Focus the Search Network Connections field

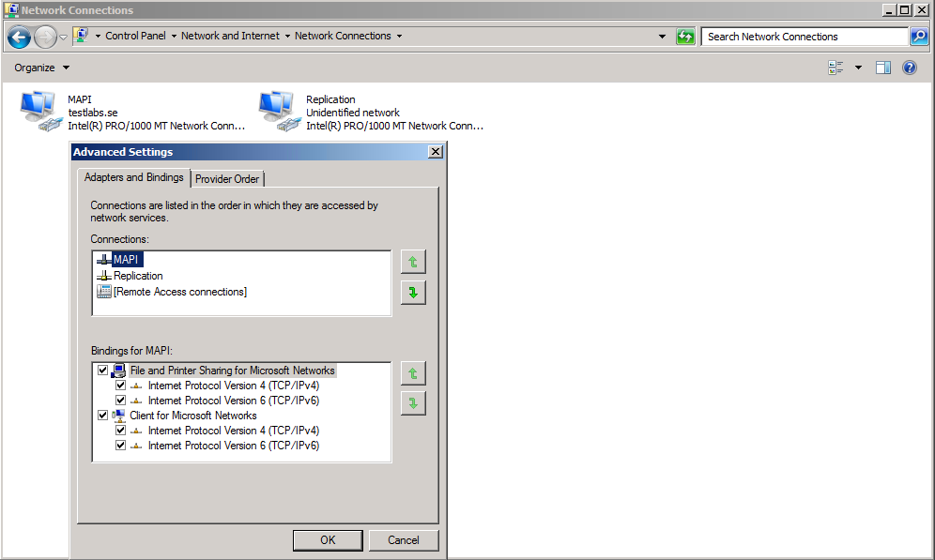click(x=804, y=37)
